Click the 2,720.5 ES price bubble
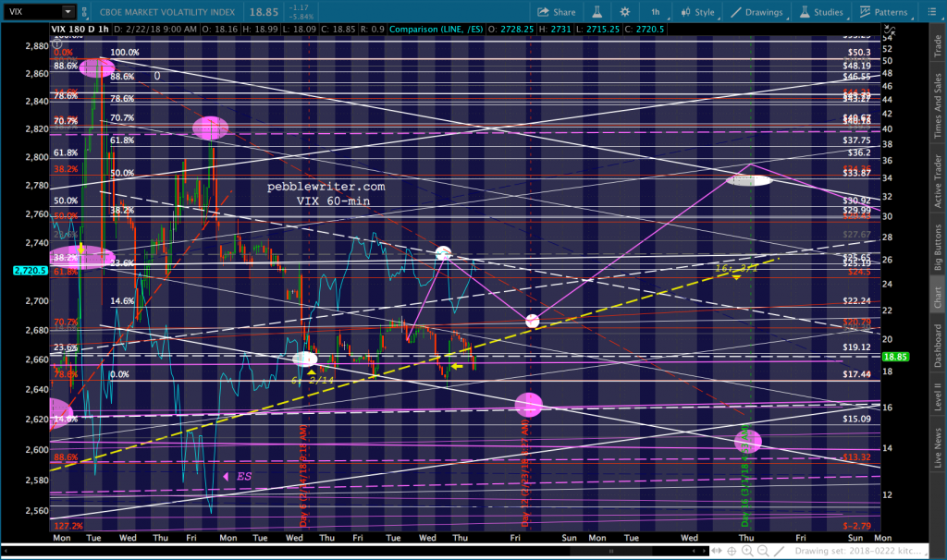The width and height of the screenshot is (947, 560). [31, 271]
